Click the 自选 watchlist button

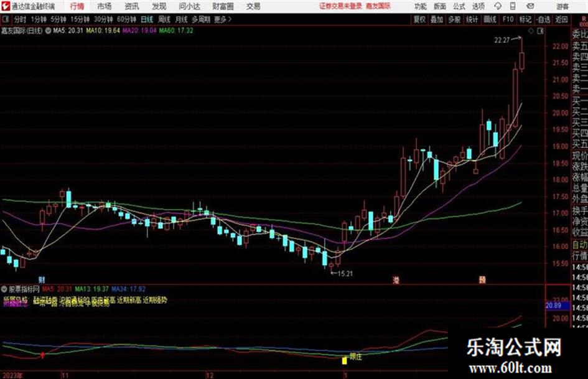(543, 19)
